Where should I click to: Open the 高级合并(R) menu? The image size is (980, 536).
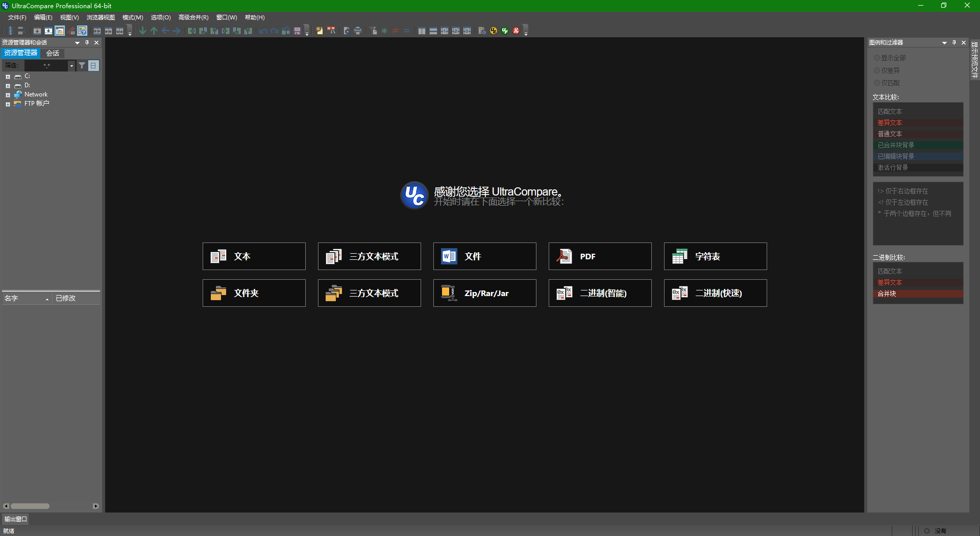click(193, 17)
